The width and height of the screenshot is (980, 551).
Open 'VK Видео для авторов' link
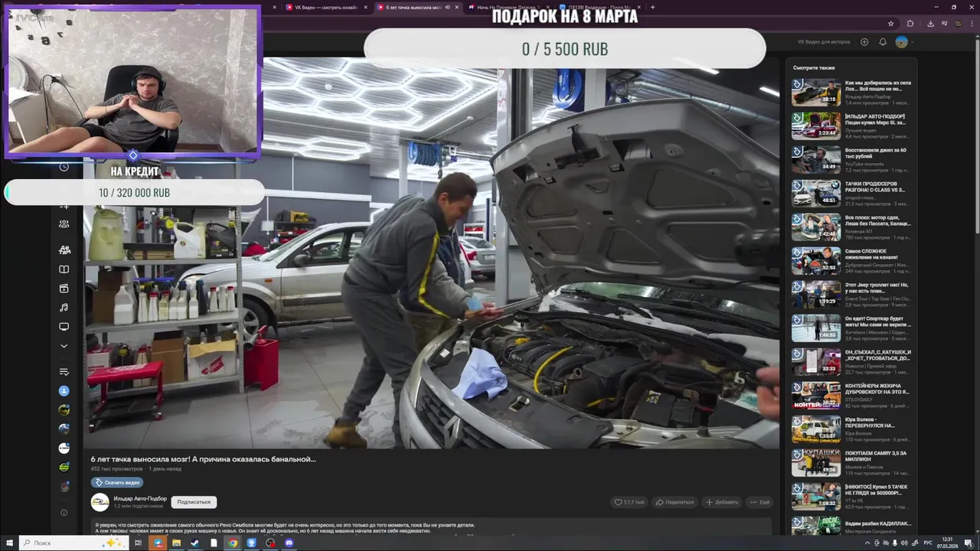(824, 42)
